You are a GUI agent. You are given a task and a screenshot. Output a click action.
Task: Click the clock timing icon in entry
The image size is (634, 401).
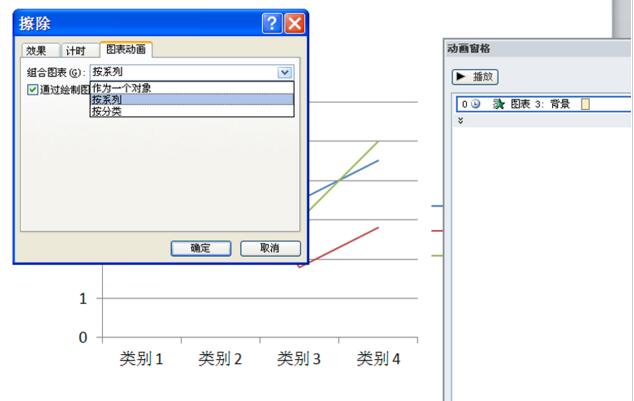click(x=476, y=104)
